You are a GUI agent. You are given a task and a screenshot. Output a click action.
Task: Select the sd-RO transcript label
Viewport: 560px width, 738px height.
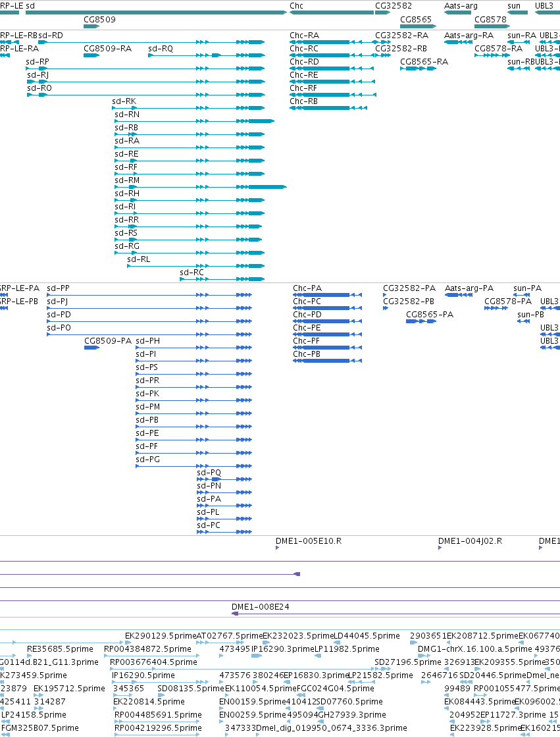point(39,88)
